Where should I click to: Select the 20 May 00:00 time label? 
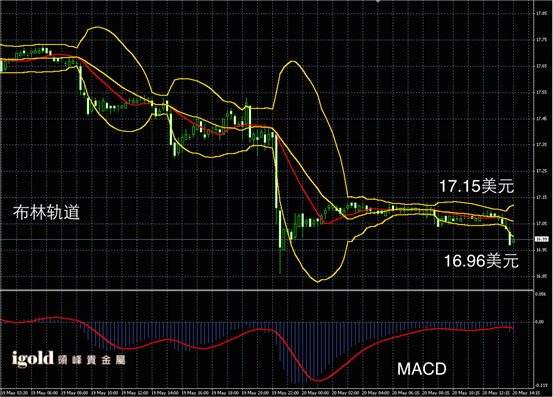316,393
